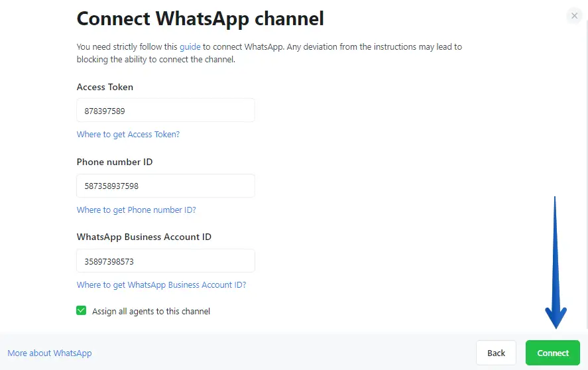The image size is (588, 370).
Task: Open 'Where to get WhatsApp Business Account ID?' link
Action: (161, 285)
